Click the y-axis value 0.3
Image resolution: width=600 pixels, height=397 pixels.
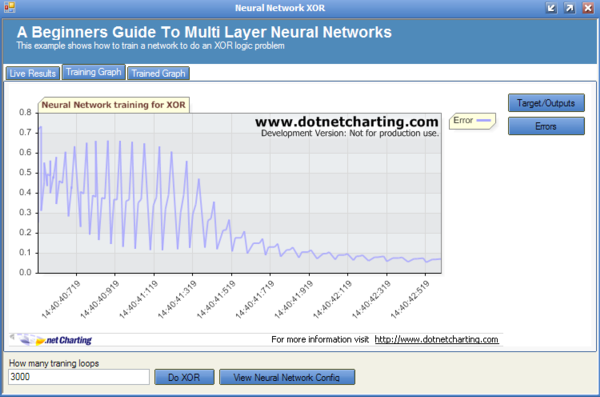[x=25, y=212]
